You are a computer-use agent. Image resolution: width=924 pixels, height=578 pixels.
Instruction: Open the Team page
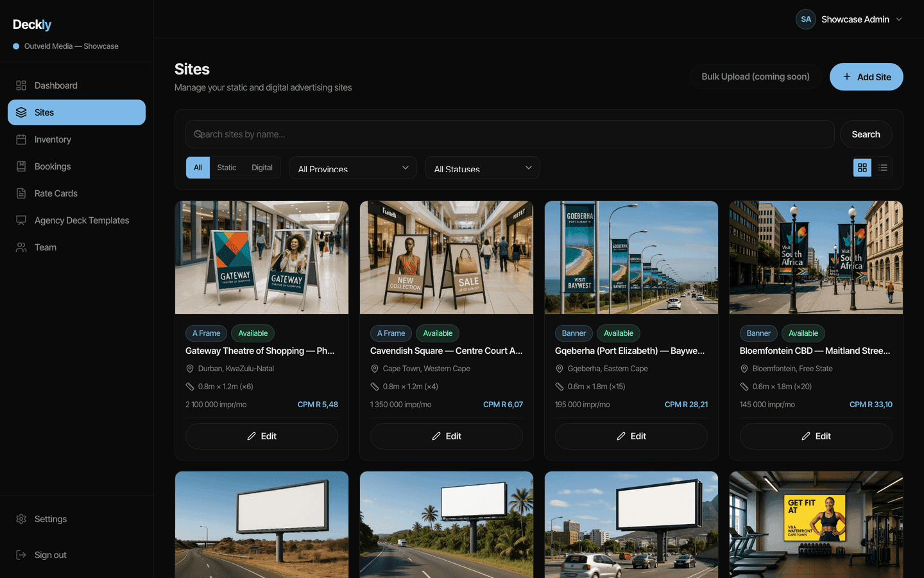(76, 247)
